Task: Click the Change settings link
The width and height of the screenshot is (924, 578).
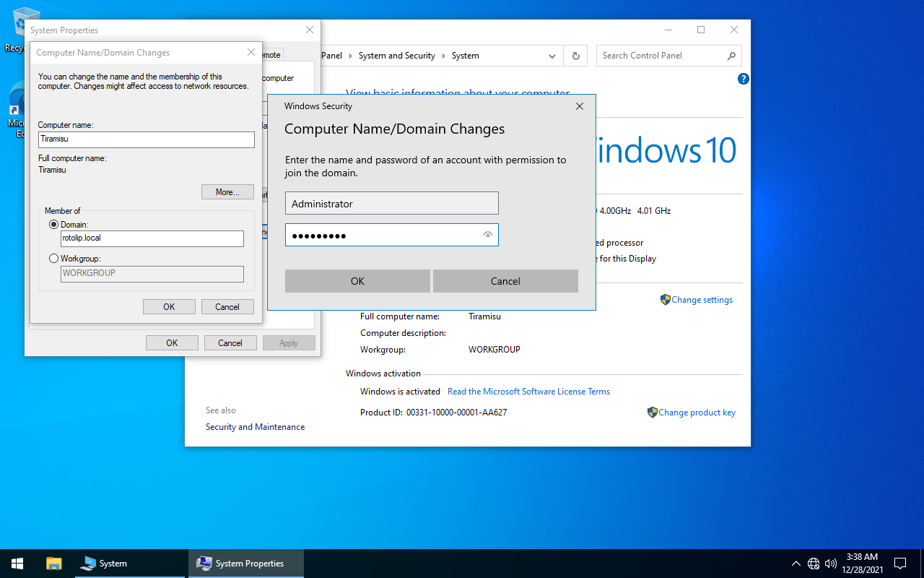Action: pos(702,300)
